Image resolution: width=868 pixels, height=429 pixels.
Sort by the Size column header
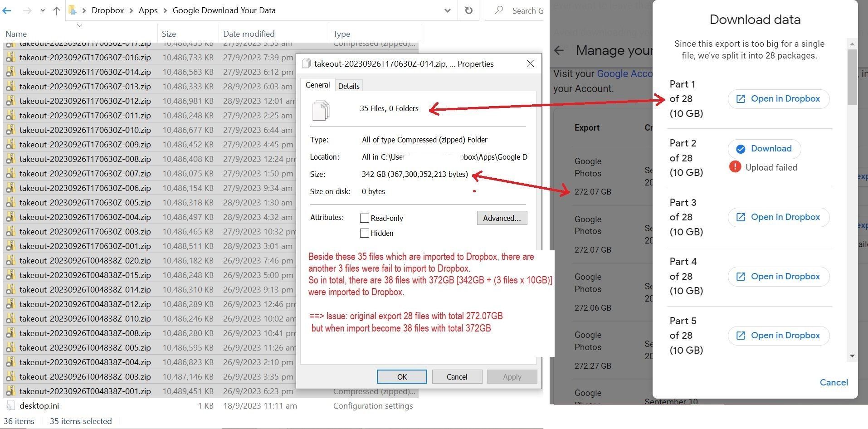169,34
